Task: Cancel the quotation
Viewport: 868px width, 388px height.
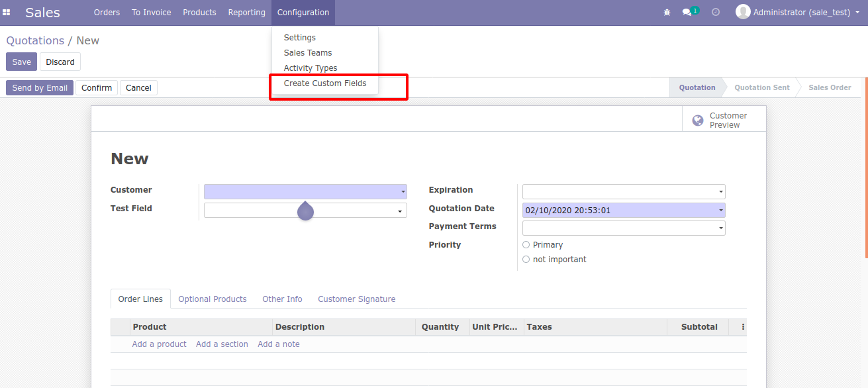Action: click(x=138, y=87)
